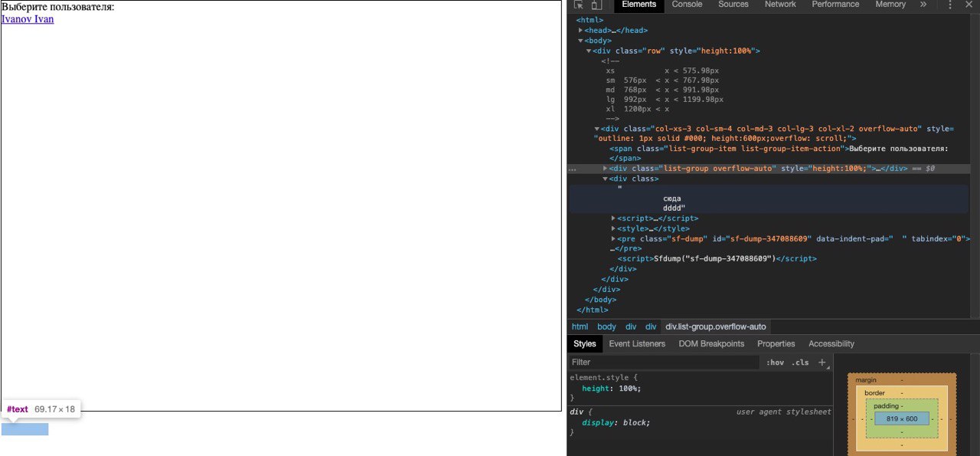
Task: Open the Network tab
Action: 780,5
